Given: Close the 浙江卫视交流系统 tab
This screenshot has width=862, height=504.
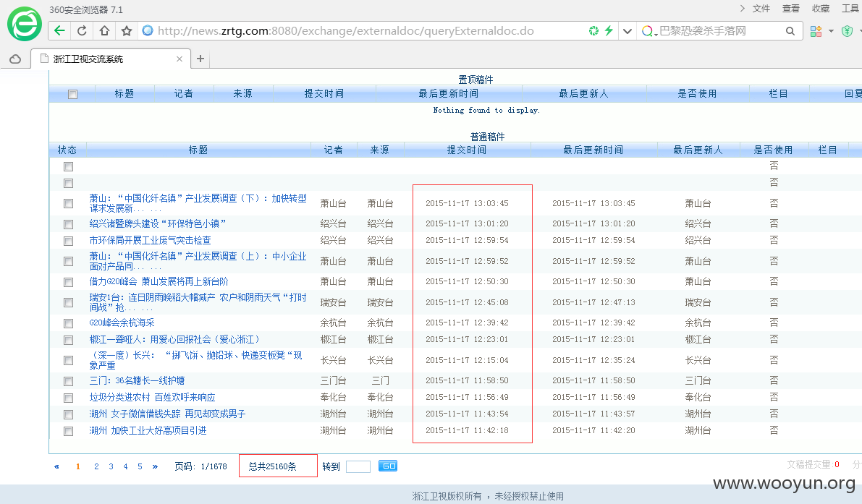Looking at the screenshot, I should [x=179, y=59].
